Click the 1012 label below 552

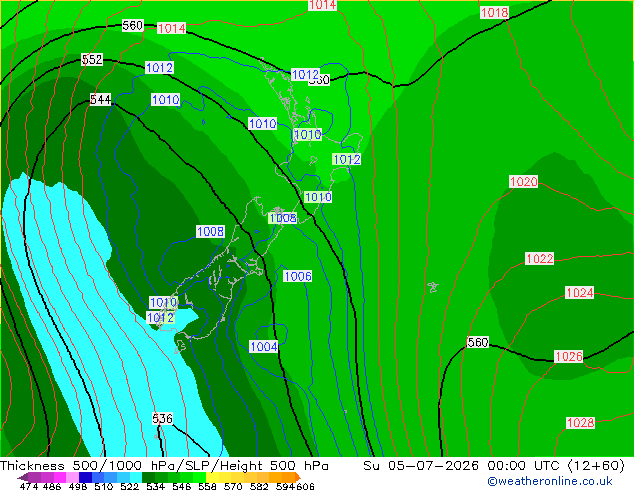(x=159, y=68)
